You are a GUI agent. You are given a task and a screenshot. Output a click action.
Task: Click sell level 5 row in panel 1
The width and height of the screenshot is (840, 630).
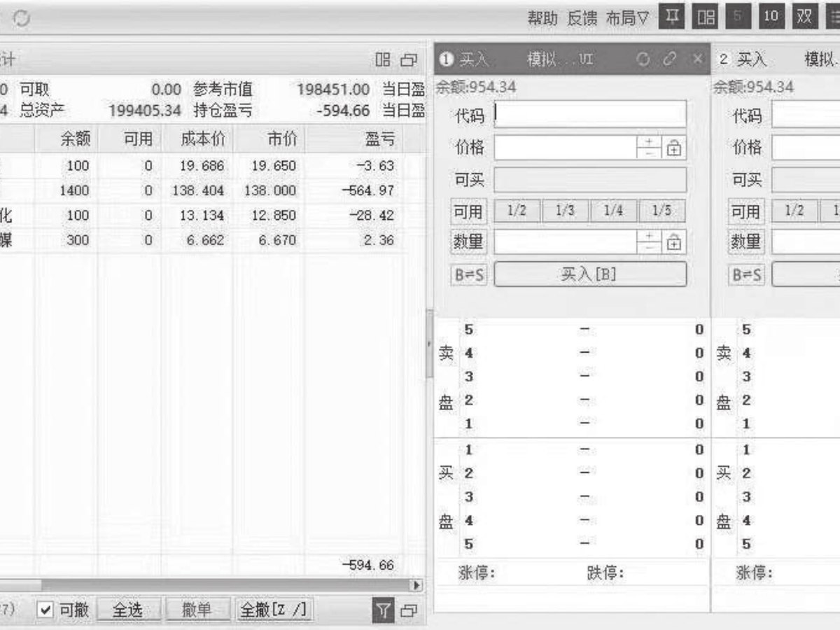(x=573, y=329)
